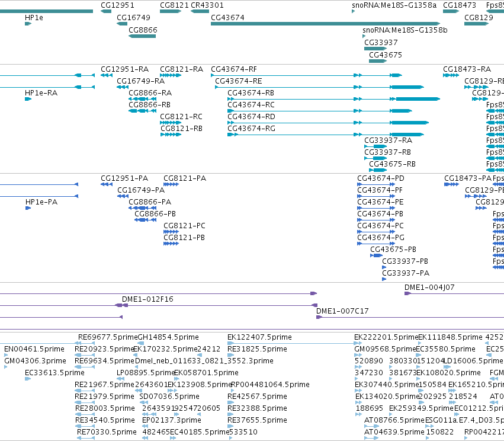Open the RE70330.5prime EST label
Image resolution: width=504 pixels, height=441 pixels.
pyautogui.click(x=107, y=432)
